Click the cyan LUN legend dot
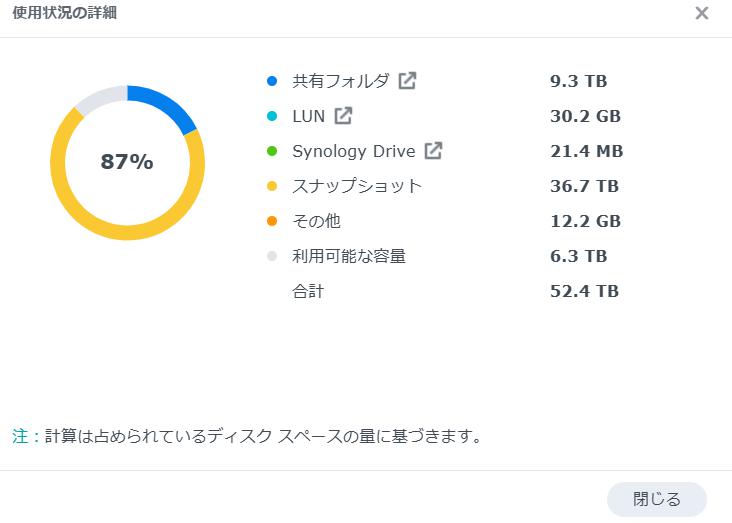 coord(272,116)
